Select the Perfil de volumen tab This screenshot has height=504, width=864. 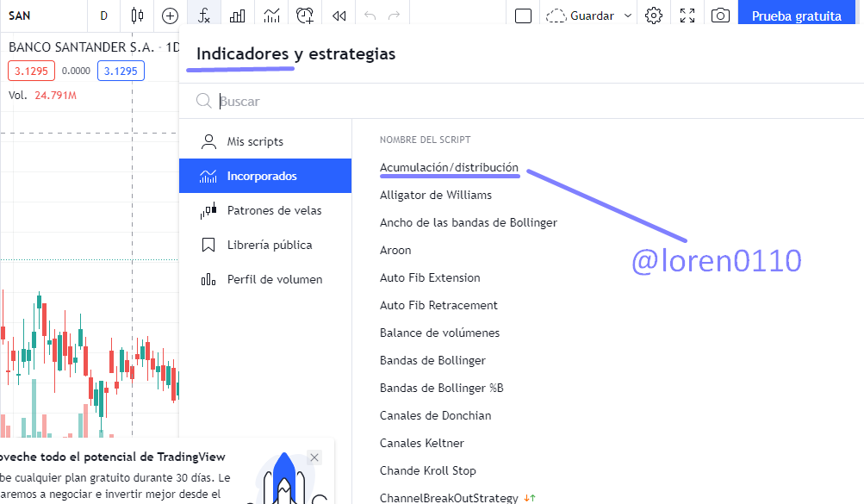click(x=265, y=279)
